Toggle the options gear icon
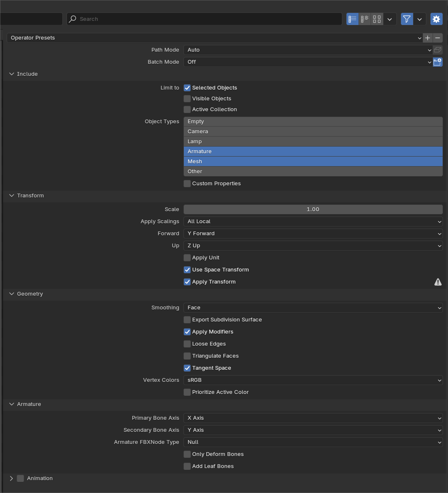The height and width of the screenshot is (493, 448). tap(436, 19)
